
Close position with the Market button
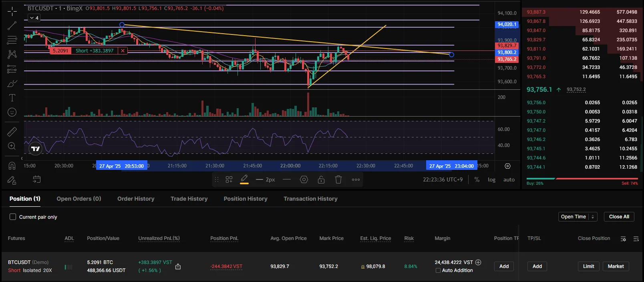(616, 266)
